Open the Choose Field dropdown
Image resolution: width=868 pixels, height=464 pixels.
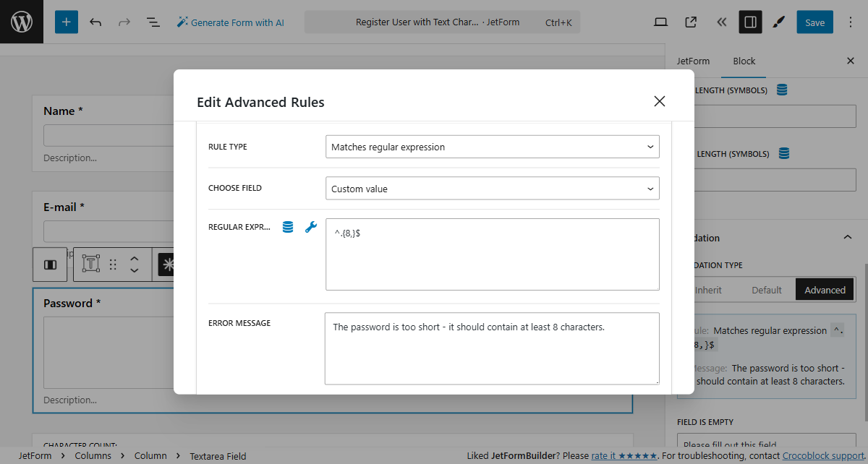click(x=493, y=189)
